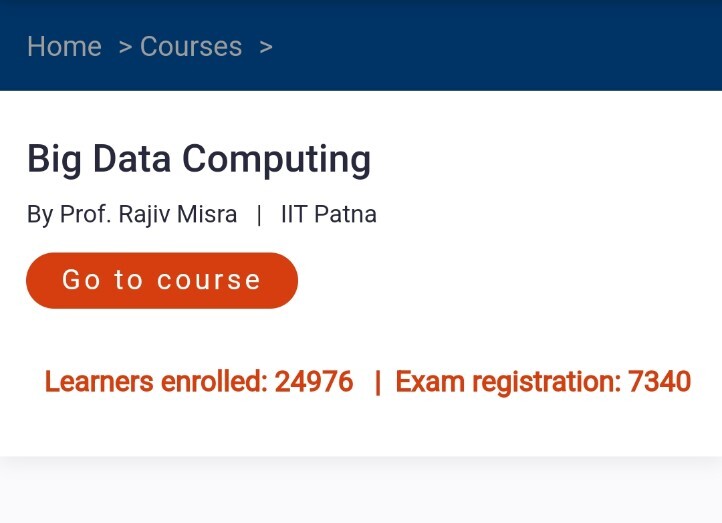Click the chevron following Courses breadcrumb
Screen dimensions: 722x523
tap(265, 47)
